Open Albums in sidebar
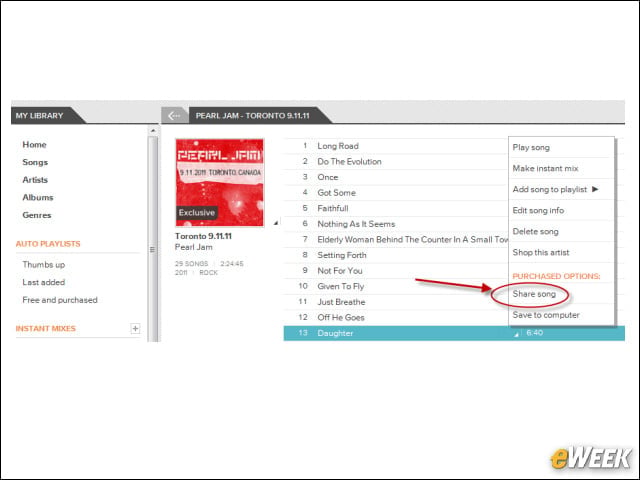Image resolution: width=640 pixels, height=480 pixels. pyautogui.click(x=38, y=197)
